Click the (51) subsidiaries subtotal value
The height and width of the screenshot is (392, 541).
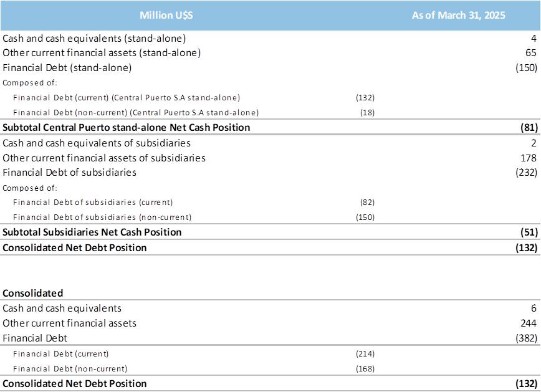(529, 232)
